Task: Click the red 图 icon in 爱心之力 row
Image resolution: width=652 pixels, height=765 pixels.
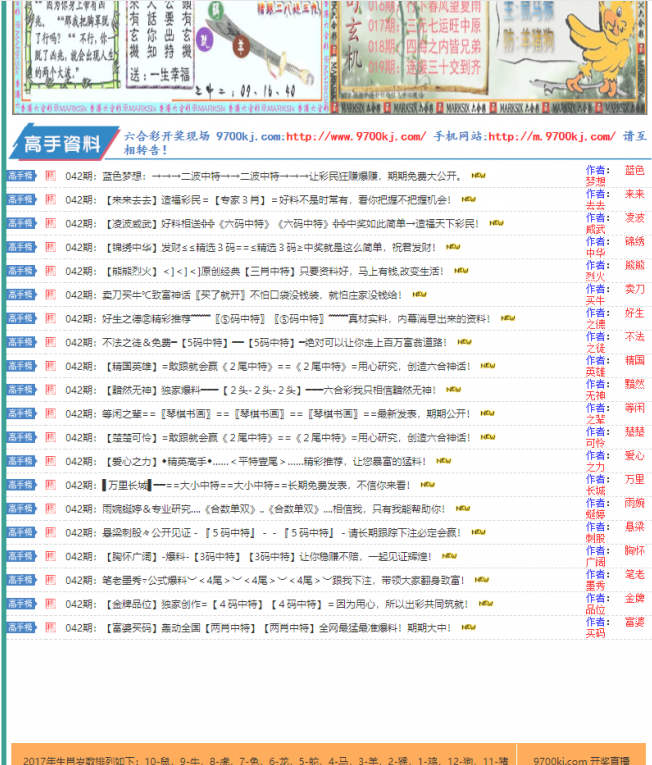Action: coord(50,461)
